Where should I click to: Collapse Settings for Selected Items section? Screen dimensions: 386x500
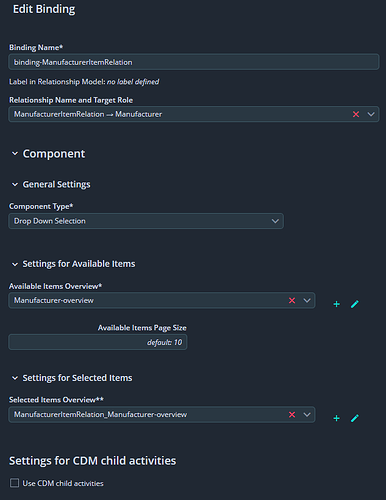click(x=15, y=378)
